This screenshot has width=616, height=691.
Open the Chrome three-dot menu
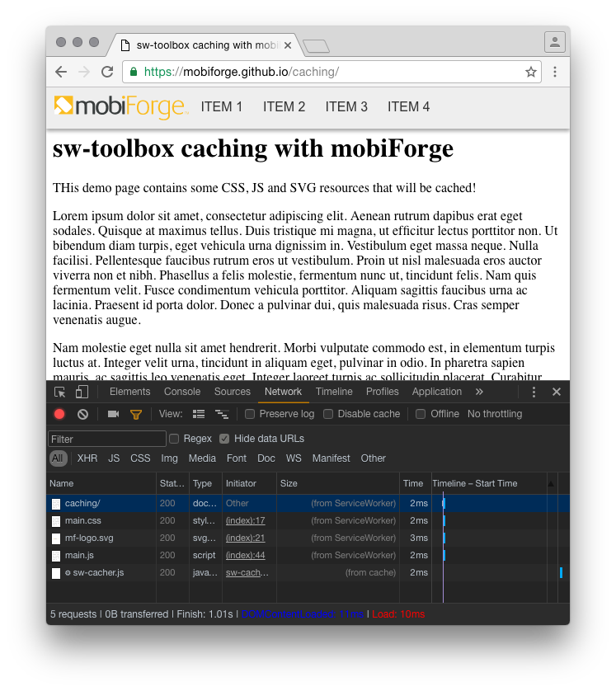tap(555, 72)
